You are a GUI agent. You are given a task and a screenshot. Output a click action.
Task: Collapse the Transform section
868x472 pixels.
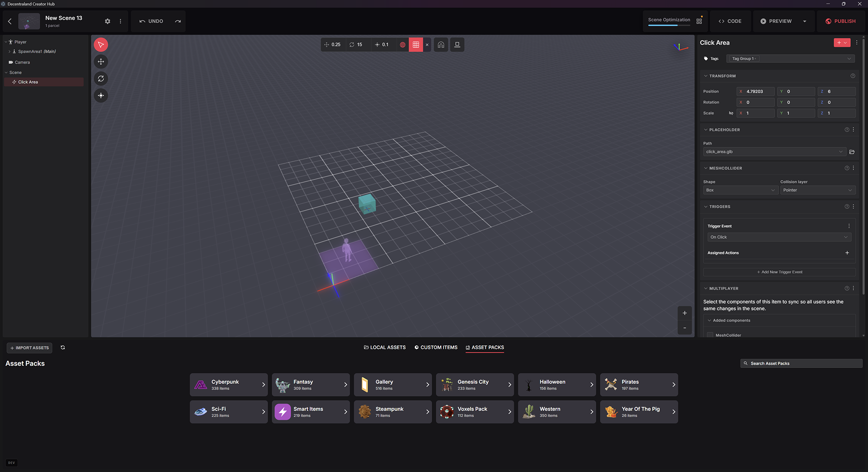(x=706, y=76)
